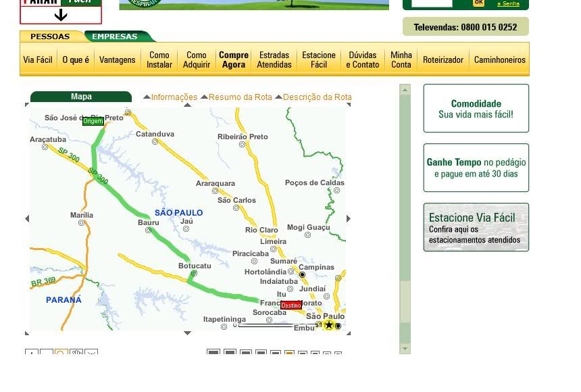Click the black dot marker at Campinas
This screenshot has height=392, width=581.
click(x=303, y=275)
